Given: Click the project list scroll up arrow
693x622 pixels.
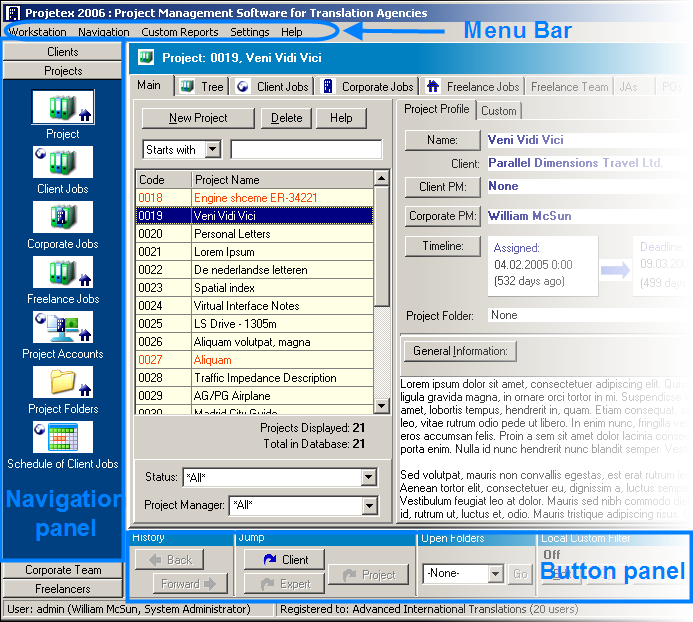Looking at the screenshot, I should pyautogui.click(x=381, y=178).
